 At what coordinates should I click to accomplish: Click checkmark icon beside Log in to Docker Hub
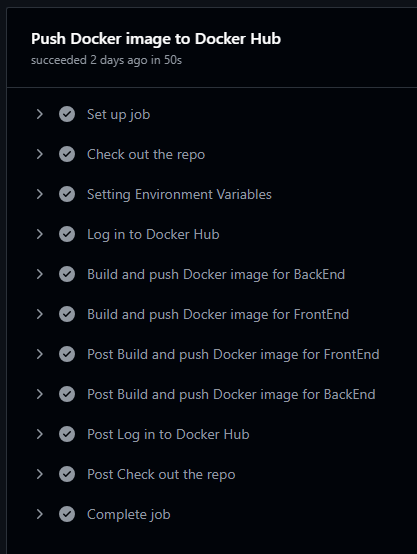(67, 234)
